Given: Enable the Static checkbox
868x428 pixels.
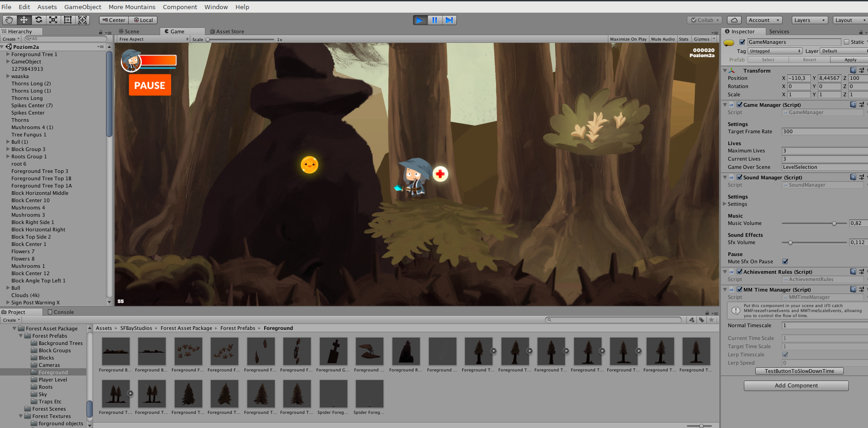Looking at the screenshot, I should (847, 42).
